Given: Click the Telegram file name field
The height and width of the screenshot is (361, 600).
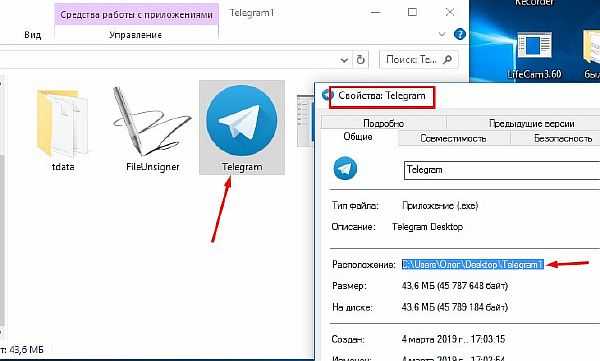Looking at the screenshot, I should [502, 170].
